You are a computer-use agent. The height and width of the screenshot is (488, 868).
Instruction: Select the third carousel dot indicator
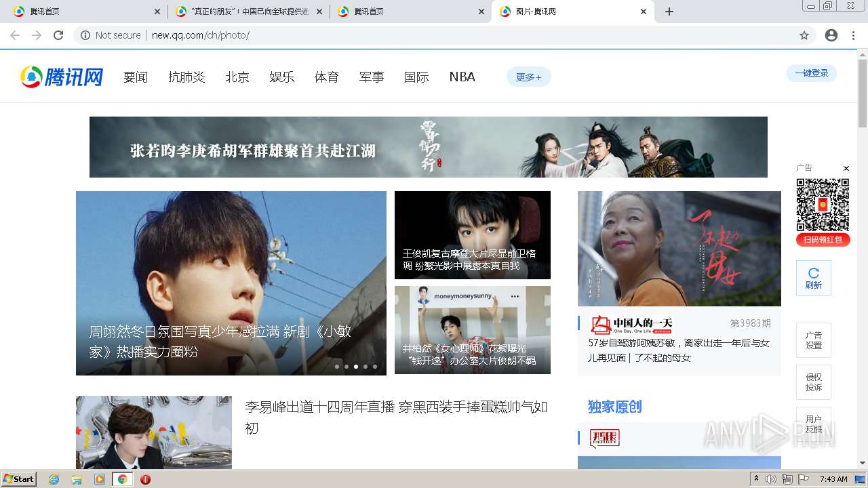(x=356, y=367)
